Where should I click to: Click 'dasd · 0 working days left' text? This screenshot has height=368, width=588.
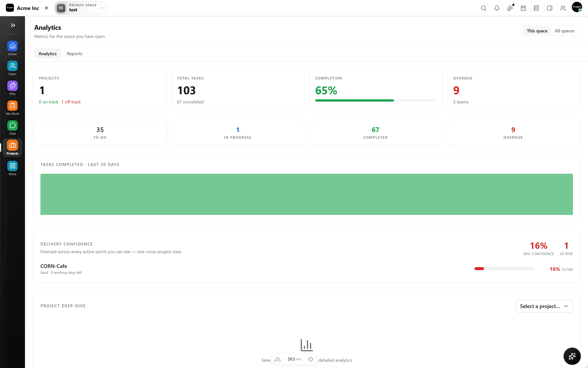tap(61, 273)
